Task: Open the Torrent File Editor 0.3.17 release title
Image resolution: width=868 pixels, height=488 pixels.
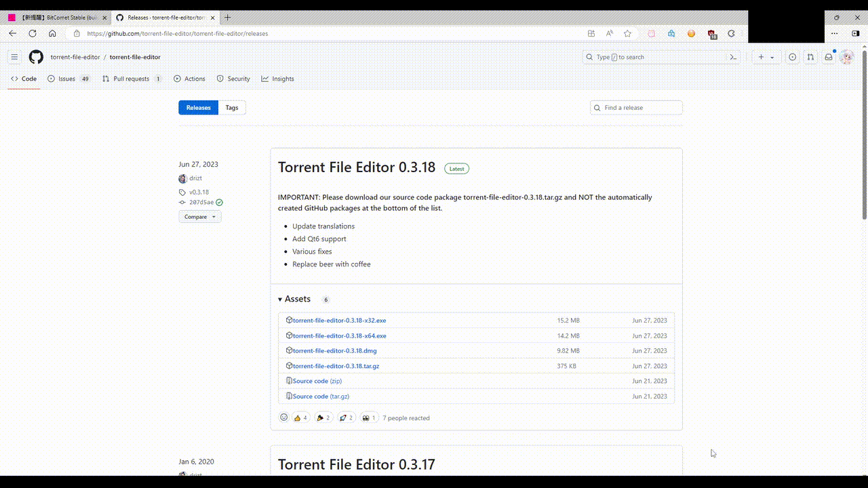Action: pyautogui.click(x=356, y=464)
